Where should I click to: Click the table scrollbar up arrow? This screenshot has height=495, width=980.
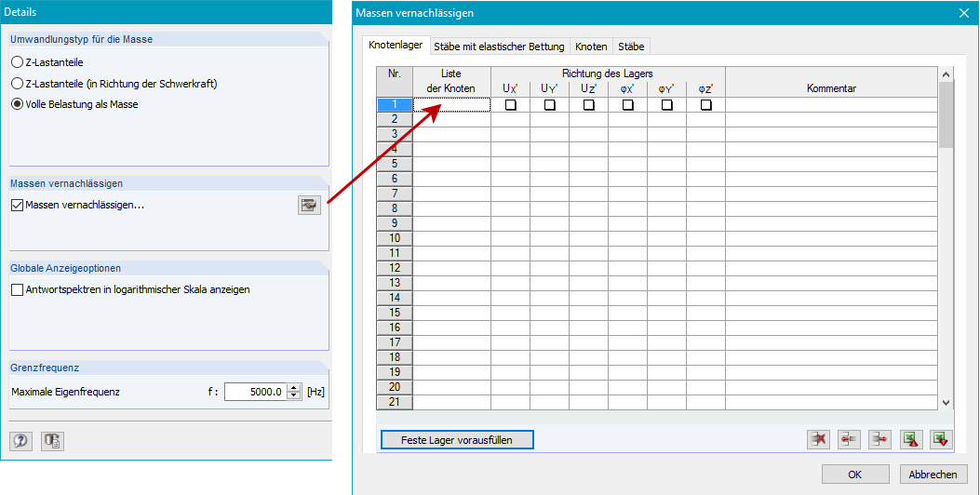point(946,75)
